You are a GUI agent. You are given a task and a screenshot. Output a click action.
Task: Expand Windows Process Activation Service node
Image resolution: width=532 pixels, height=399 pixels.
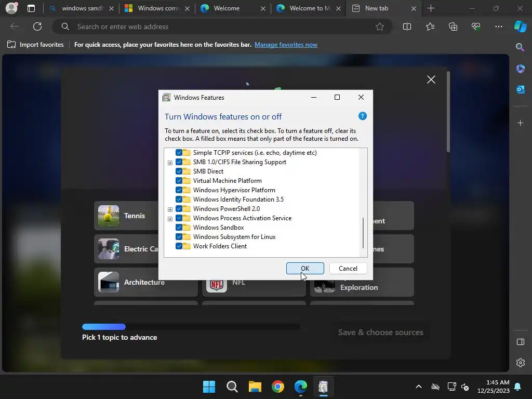pos(170,219)
